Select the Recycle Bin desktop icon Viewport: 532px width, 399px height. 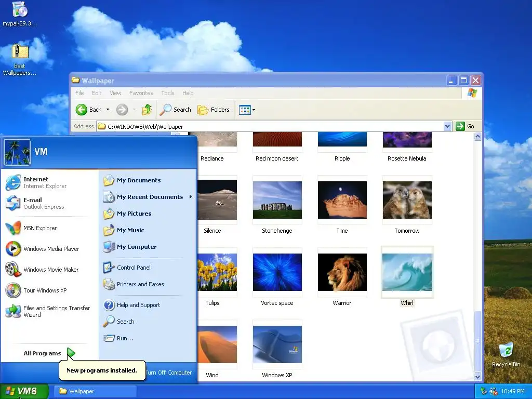[506, 354]
